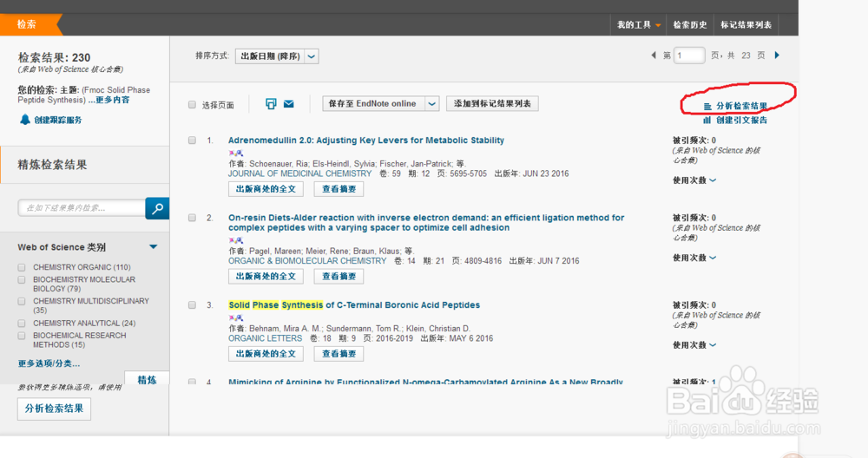This screenshot has width=868, height=458.
Task: Open On-resin Diels-Alder reaction article title
Action: tap(426, 223)
